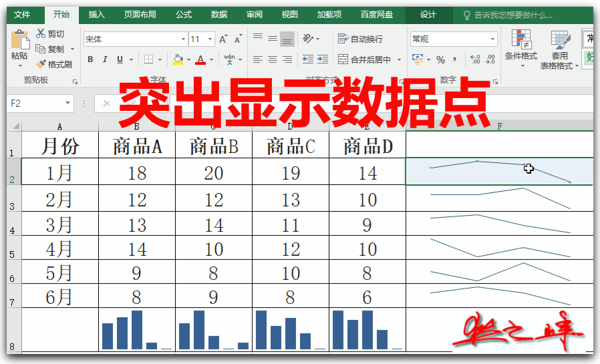
Task: Align text right
Action: (x=287, y=59)
